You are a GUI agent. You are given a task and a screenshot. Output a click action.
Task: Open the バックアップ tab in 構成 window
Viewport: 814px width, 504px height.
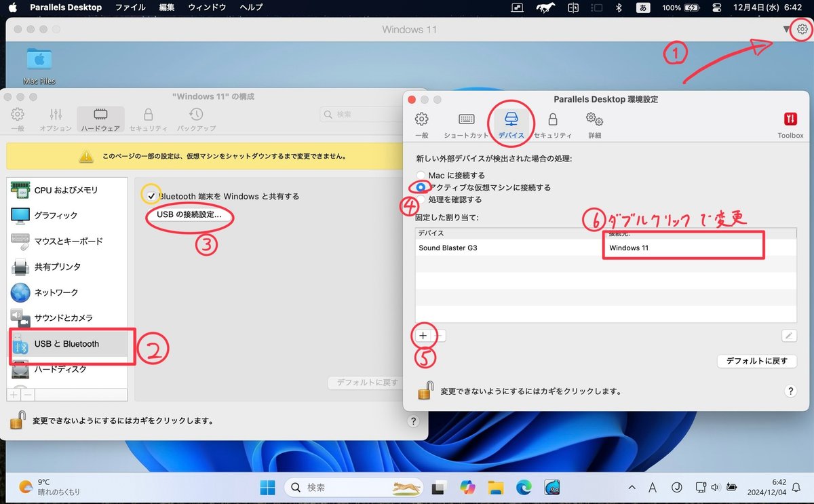pos(196,119)
